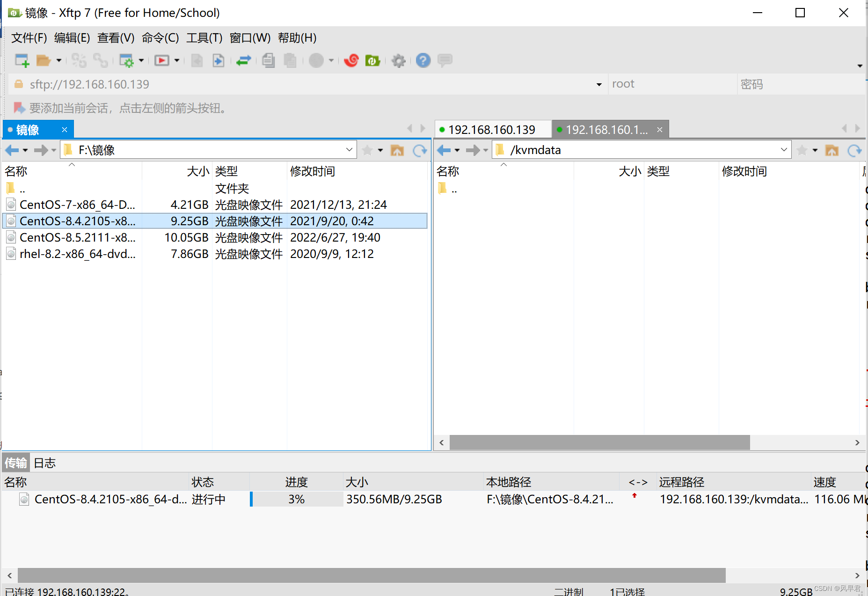Click the session add bookmark flag icon
Screen dimensions: 868x596
pyautogui.click(x=19, y=108)
